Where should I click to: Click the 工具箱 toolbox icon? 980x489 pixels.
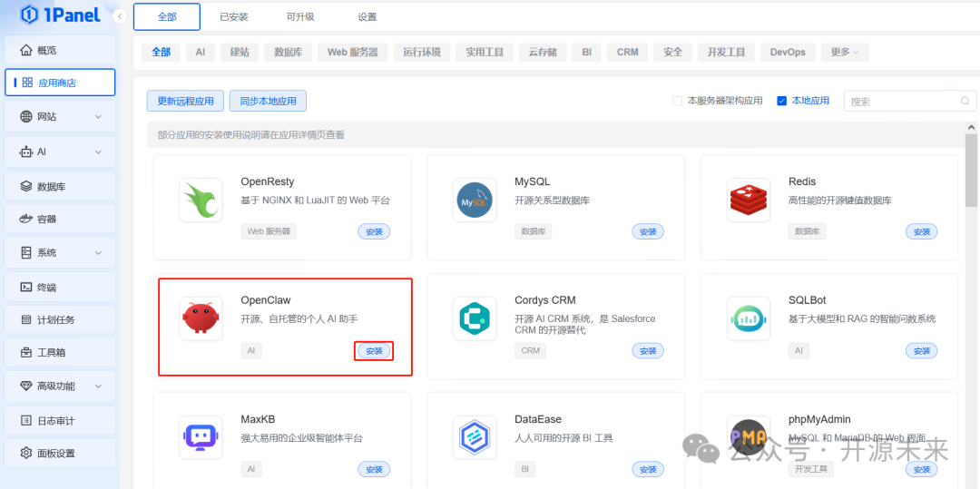(25, 353)
